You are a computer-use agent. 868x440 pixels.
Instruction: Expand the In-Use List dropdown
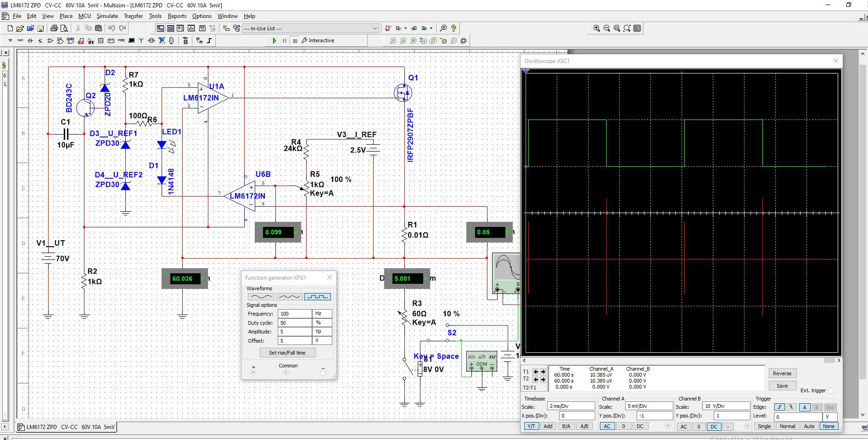pos(375,28)
